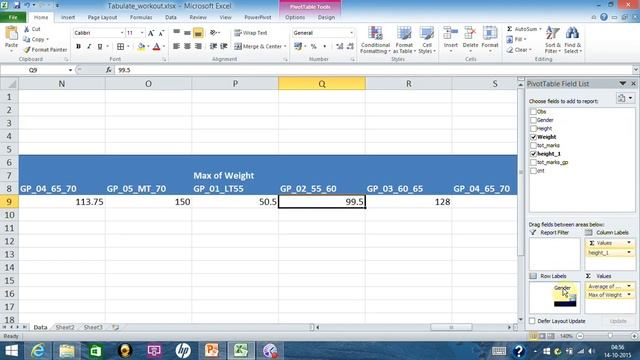Viewport: 640px width, 360px height.
Task: Click the Cut scissors icon
Action: [x=27, y=29]
